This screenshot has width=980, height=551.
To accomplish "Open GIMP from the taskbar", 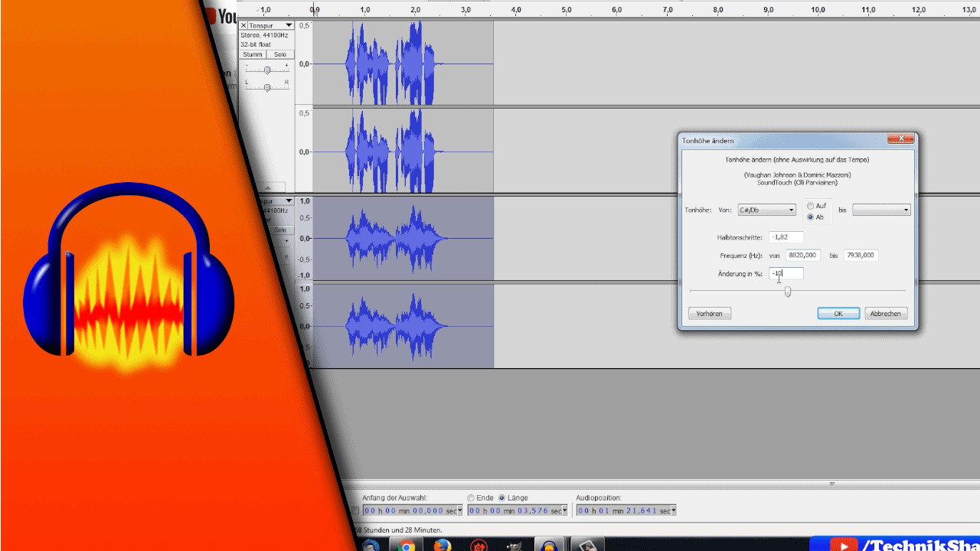I will [515, 545].
